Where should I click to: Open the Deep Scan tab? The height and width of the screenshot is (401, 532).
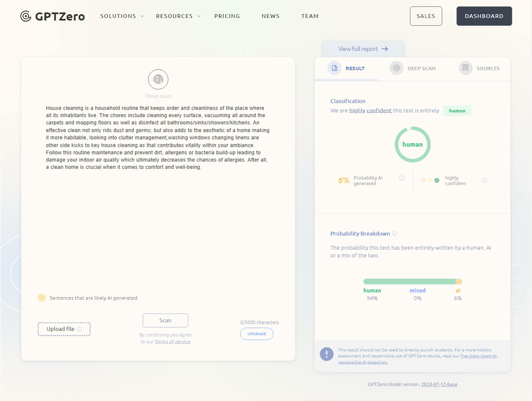coord(421,68)
